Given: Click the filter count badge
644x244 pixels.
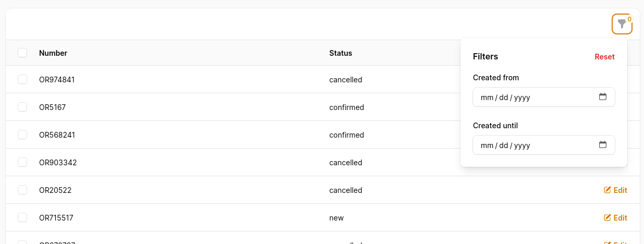Looking at the screenshot, I should pyautogui.click(x=629, y=19).
